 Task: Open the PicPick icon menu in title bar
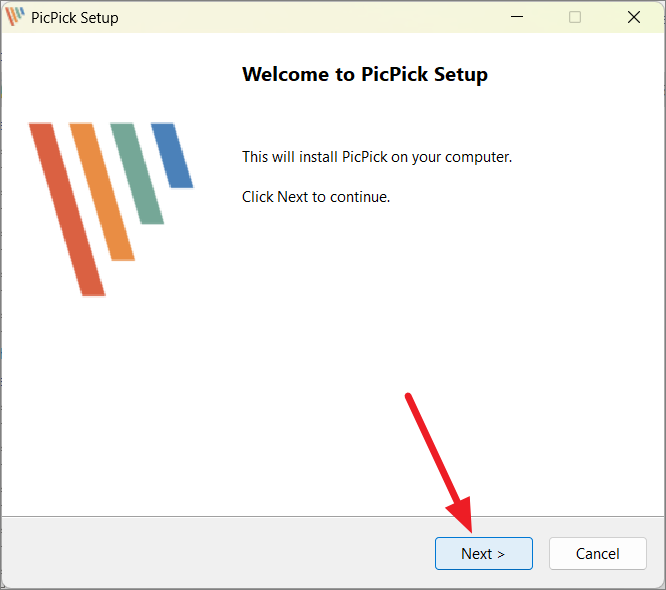15,17
